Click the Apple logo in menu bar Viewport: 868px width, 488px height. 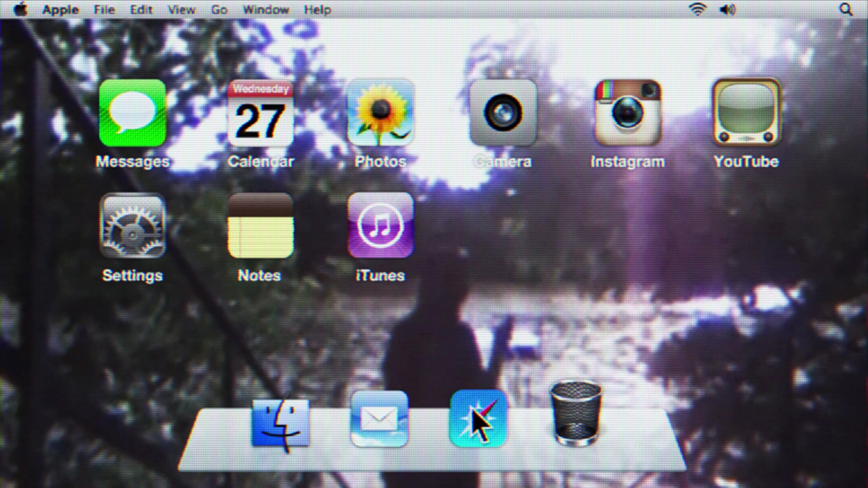point(21,9)
